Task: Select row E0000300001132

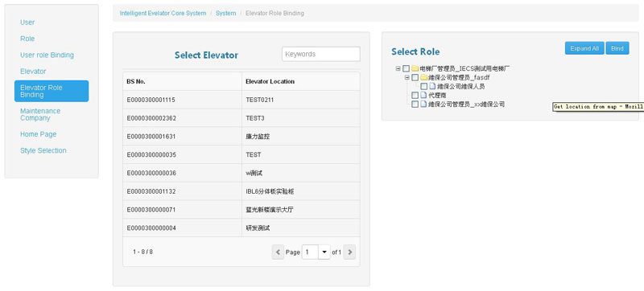Action: coord(242,191)
